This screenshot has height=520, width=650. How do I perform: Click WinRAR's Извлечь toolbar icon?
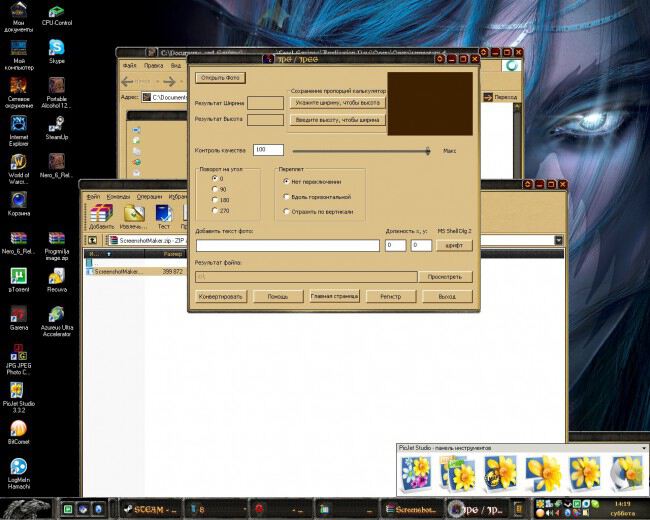(133, 217)
